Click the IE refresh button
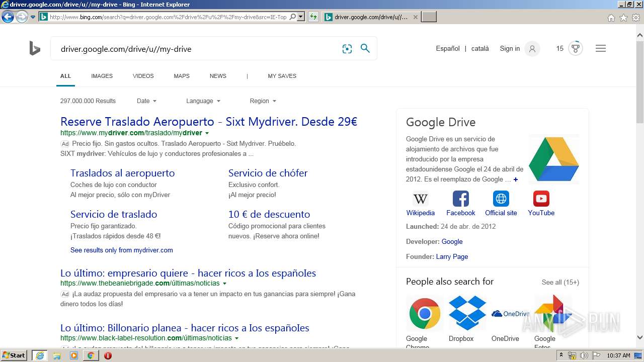Viewport: 644px width, 362px height. click(313, 17)
